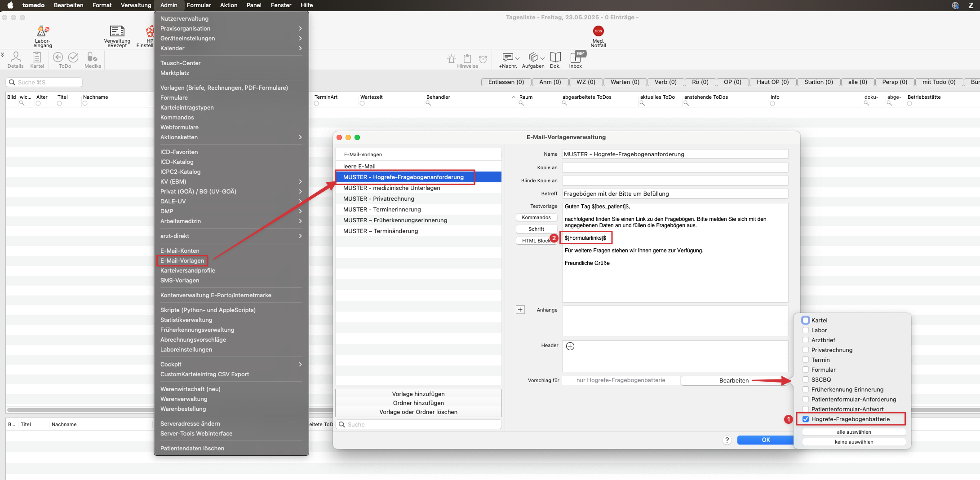Click the question mark help button

click(727, 440)
